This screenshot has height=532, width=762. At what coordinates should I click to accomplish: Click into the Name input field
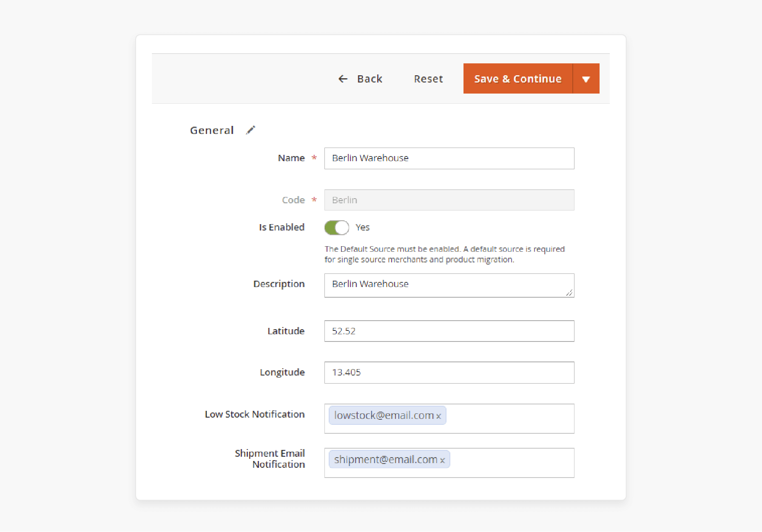pos(449,158)
